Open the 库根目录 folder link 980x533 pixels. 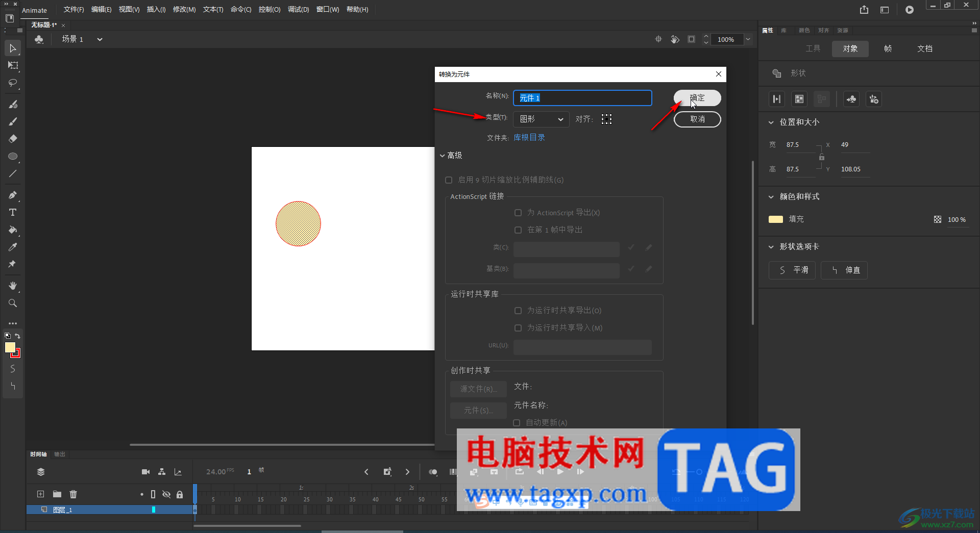coord(529,138)
